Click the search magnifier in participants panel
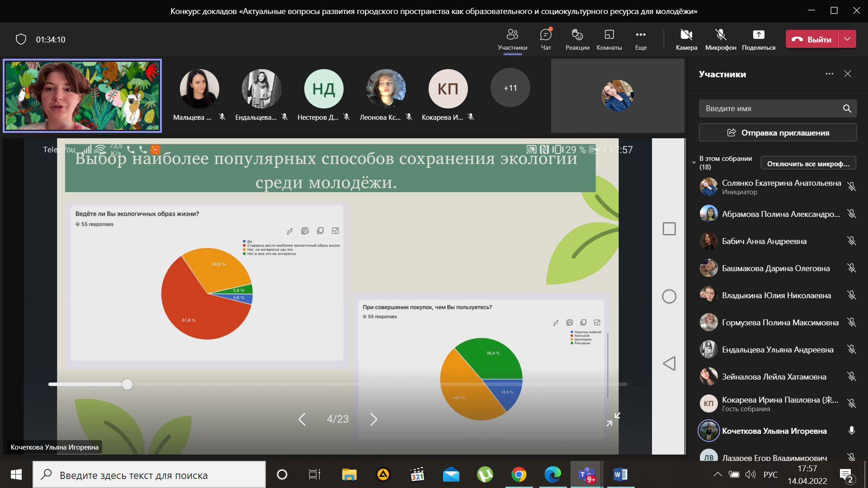 click(847, 108)
